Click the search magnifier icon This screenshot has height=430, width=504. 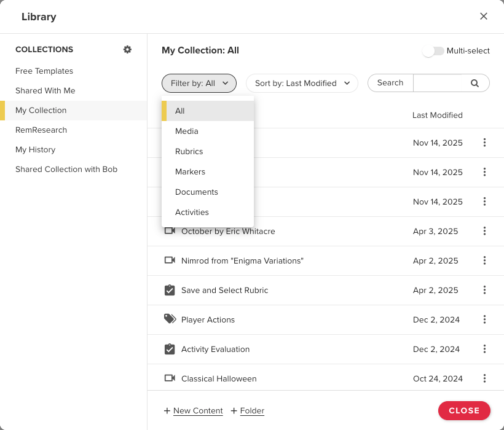point(474,83)
